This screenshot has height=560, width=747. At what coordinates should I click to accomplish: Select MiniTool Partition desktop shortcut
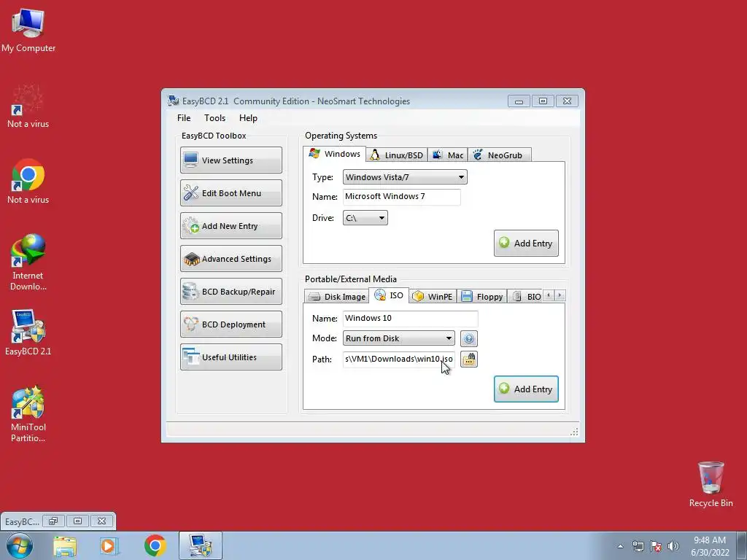pos(28,414)
